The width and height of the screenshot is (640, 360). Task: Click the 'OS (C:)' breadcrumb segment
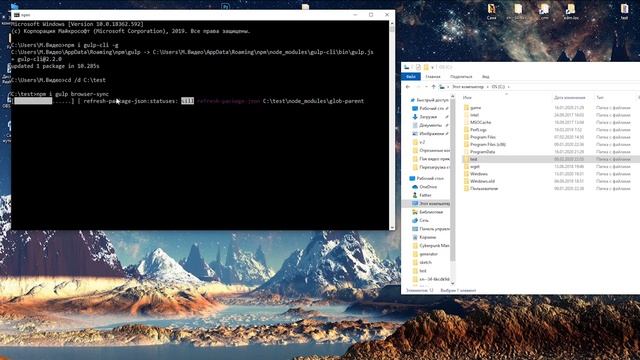(x=498, y=87)
